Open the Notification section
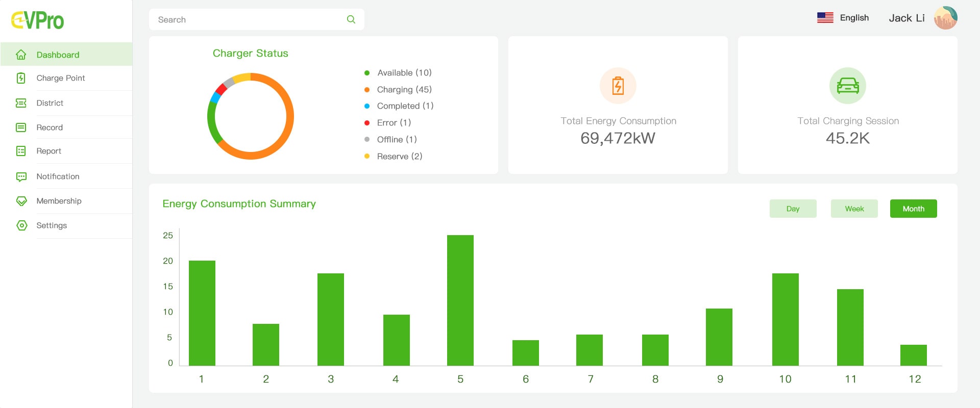 66,176
